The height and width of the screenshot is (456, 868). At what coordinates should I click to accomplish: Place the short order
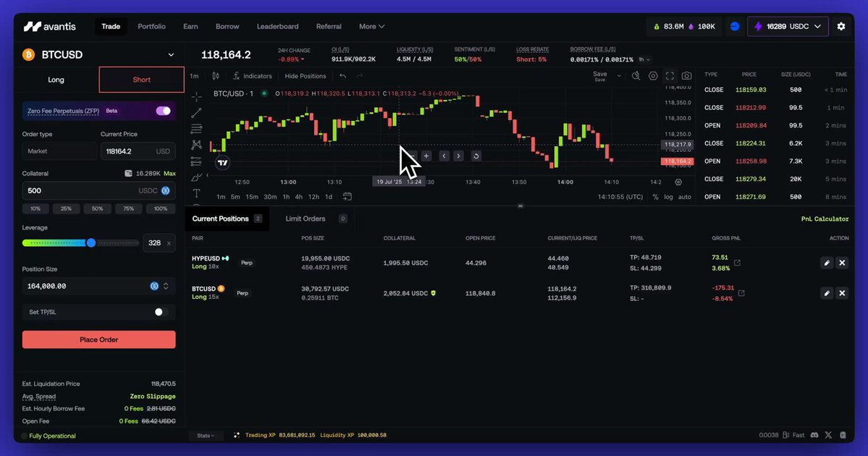click(98, 339)
